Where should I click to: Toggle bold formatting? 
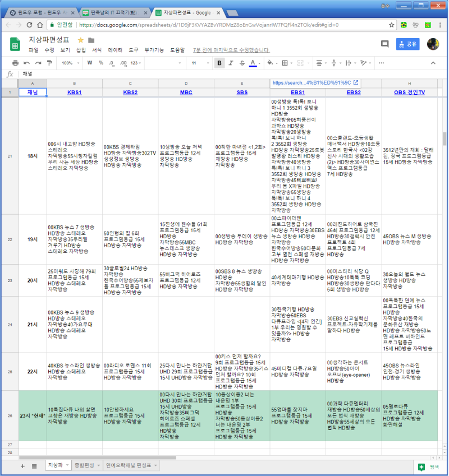tap(219, 63)
